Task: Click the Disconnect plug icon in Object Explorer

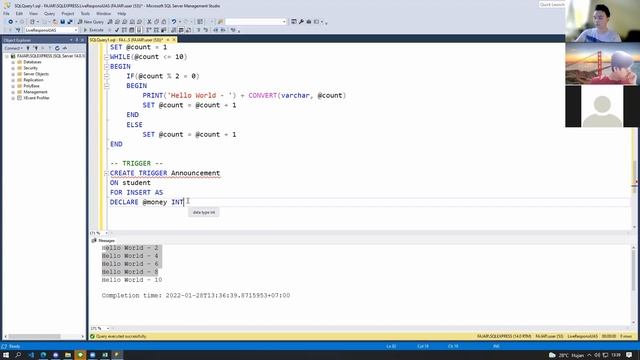Action: tap(36, 48)
